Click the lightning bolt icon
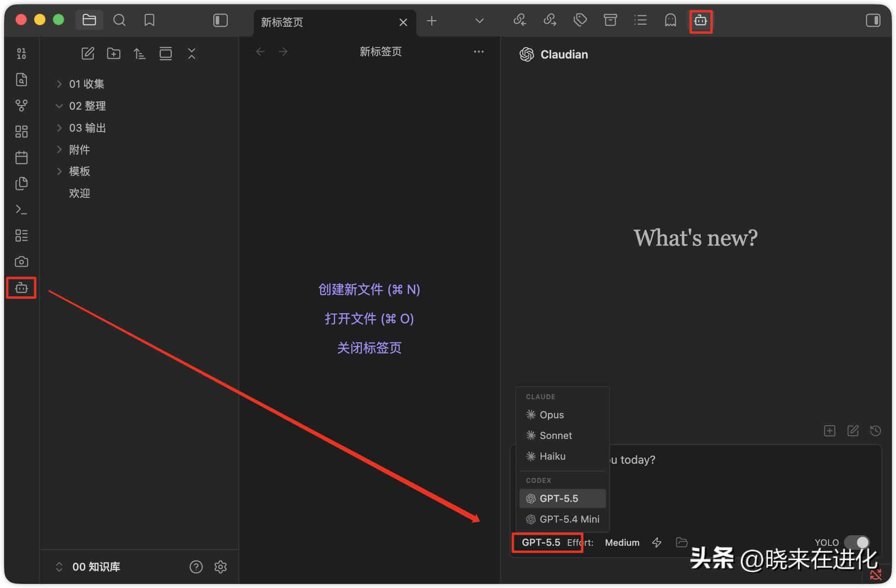The height and width of the screenshot is (588, 896). (656, 543)
